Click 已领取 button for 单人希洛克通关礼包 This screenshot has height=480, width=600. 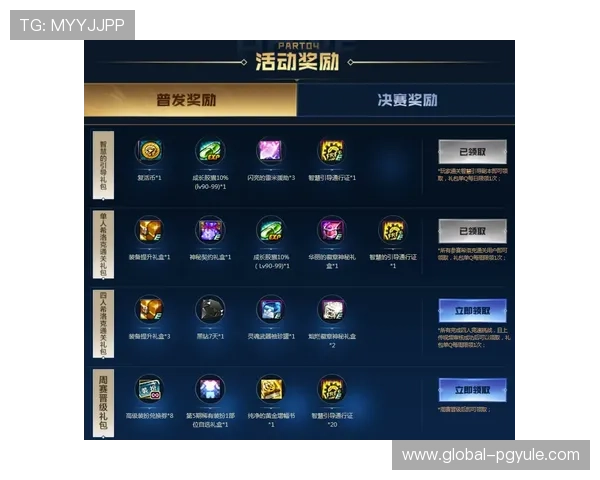click(x=473, y=231)
